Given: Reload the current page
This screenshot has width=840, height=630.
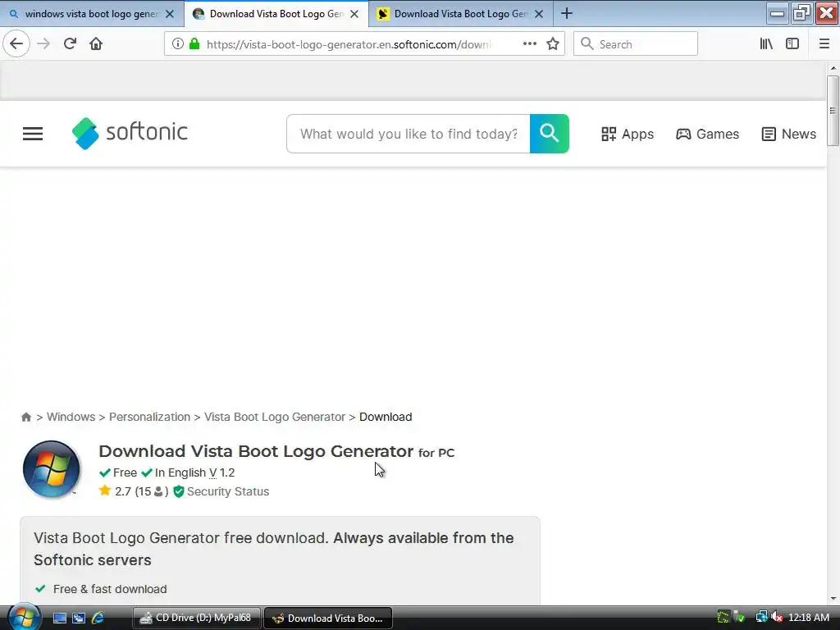Looking at the screenshot, I should 70,44.
